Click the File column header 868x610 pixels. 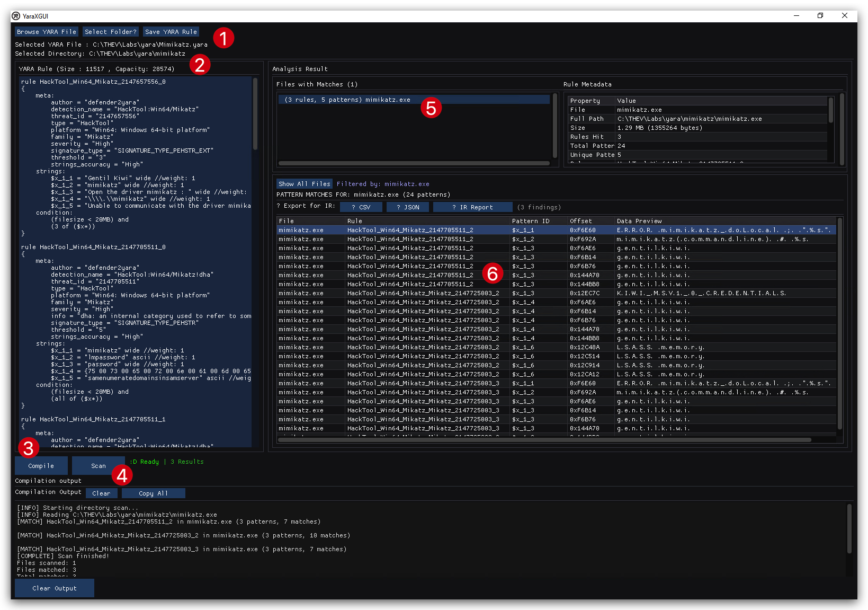pos(311,221)
